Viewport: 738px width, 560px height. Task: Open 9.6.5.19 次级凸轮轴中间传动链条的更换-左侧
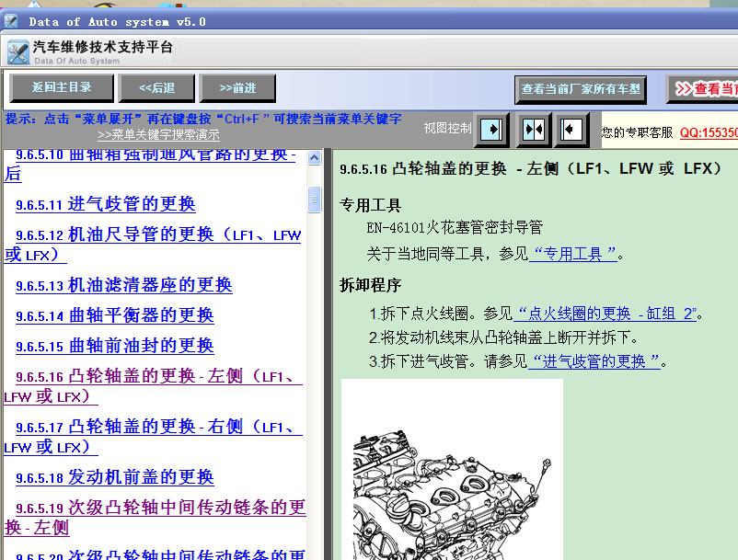click(156, 517)
